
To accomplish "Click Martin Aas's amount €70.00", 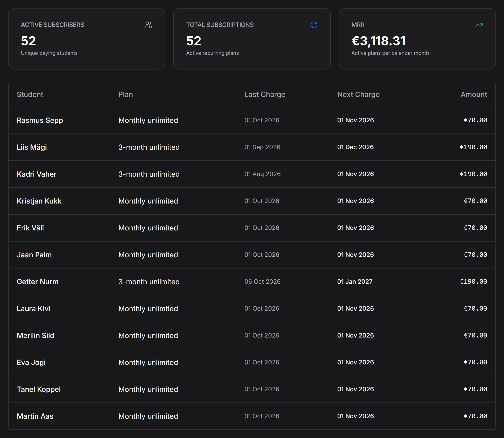I will click(475, 416).
